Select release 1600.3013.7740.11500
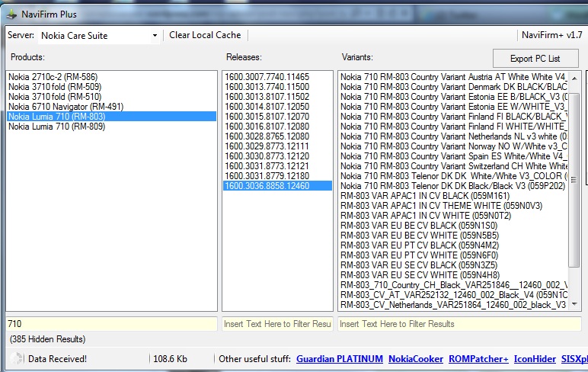 pos(277,87)
